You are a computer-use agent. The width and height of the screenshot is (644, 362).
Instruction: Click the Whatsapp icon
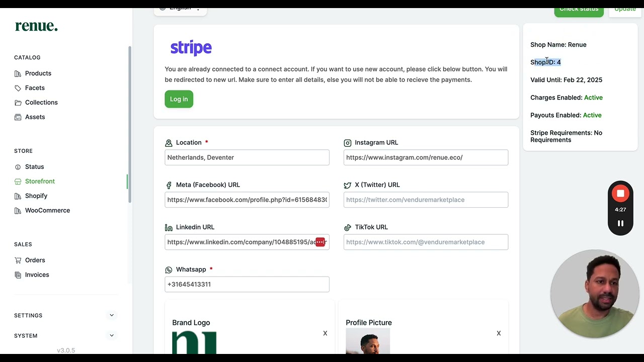click(x=169, y=270)
